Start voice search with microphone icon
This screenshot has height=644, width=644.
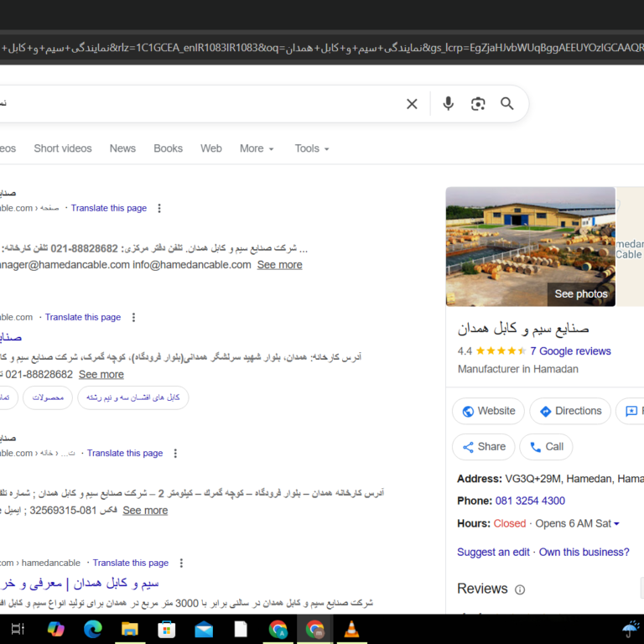(x=448, y=104)
